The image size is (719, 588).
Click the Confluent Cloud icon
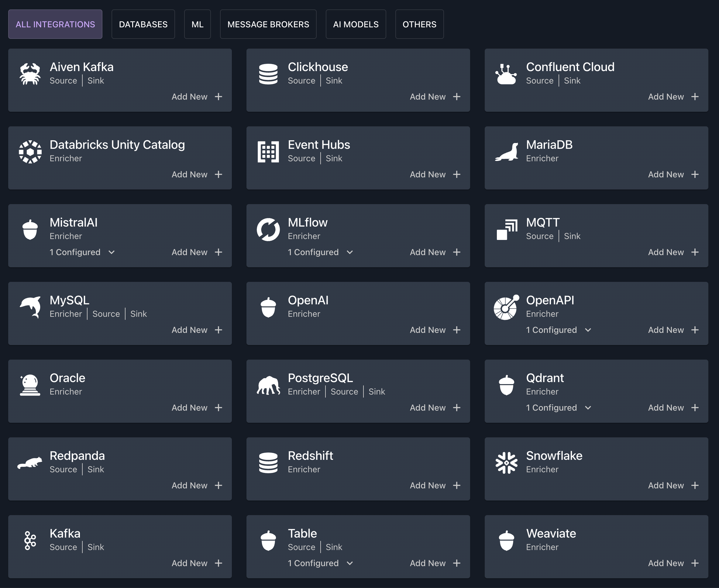[x=506, y=74]
